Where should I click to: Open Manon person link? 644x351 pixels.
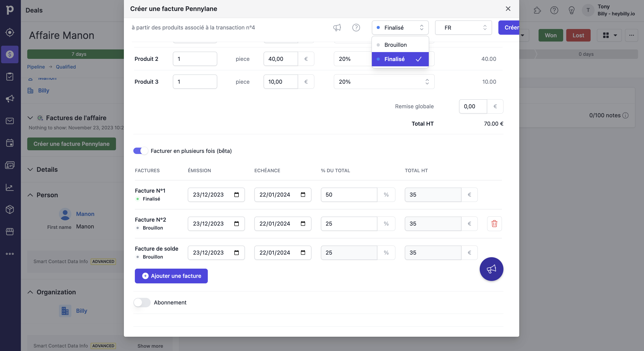(x=85, y=214)
